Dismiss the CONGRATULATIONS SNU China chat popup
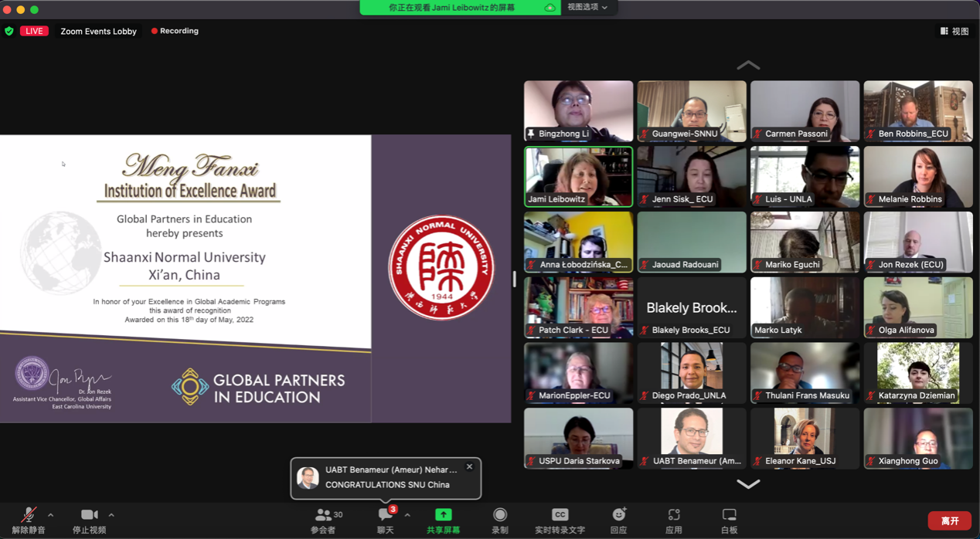Viewport: 980px width, 539px height. click(x=469, y=467)
